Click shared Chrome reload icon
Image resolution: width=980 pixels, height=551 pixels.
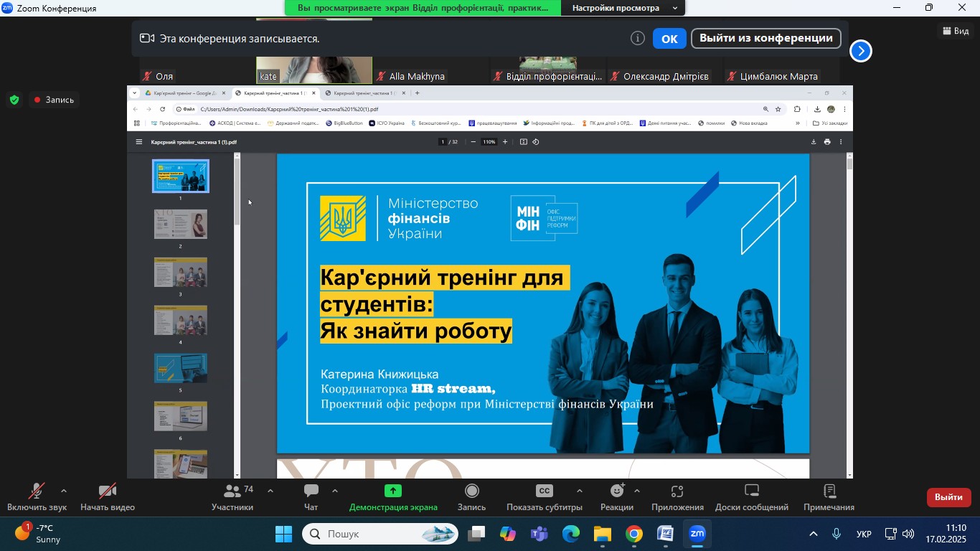163,109
